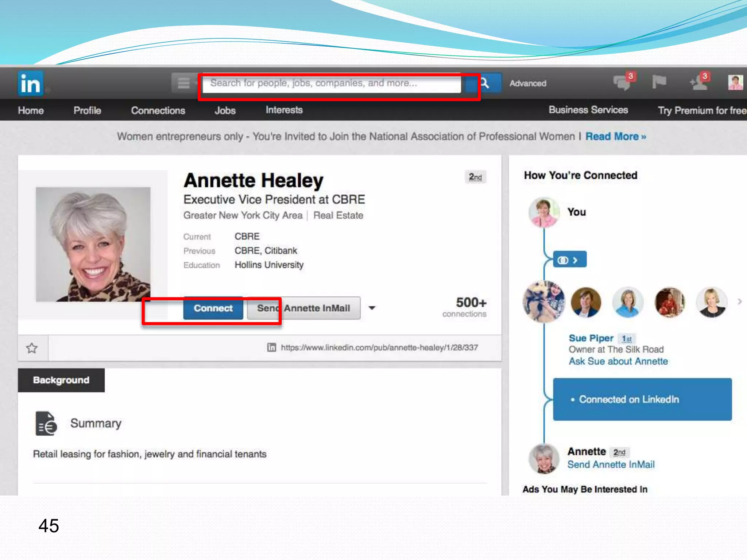The image size is (747, 560).
Task: Click the blue search magnifier button
Action: (485, 83)
